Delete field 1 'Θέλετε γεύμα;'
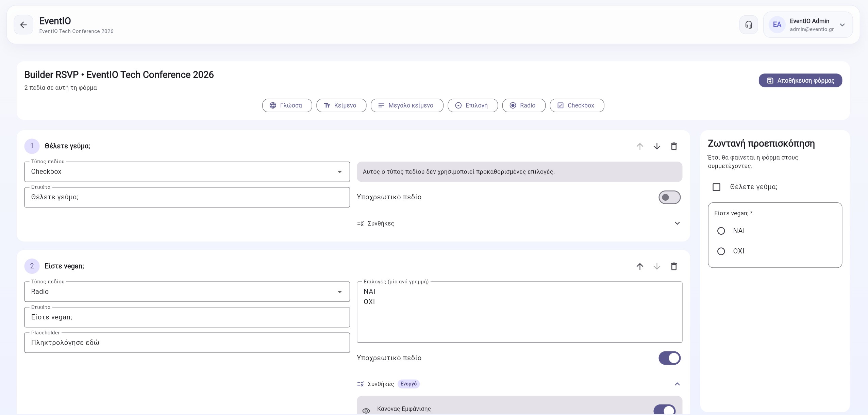The width and height of the screenshot is (868, 415). tap(674, 146)
